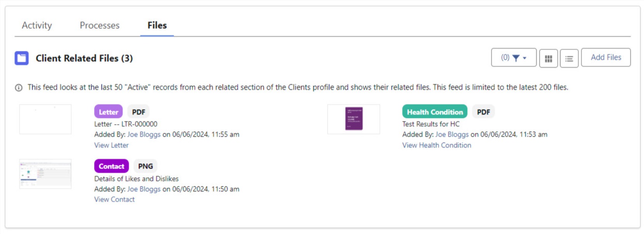Viewport: 644px width, 234px height.
Task: Open the View Letter link
Action: pyautogui.click(x=111, y=145)
